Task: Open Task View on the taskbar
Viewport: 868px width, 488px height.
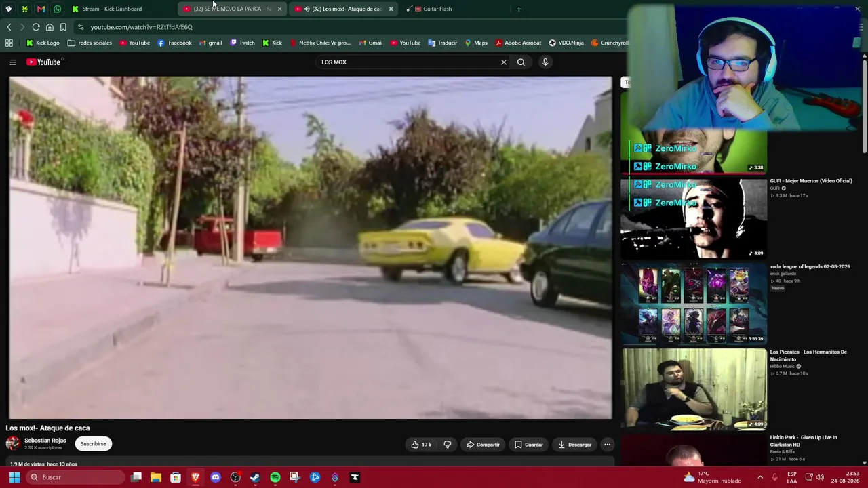Action: point(136,477)
